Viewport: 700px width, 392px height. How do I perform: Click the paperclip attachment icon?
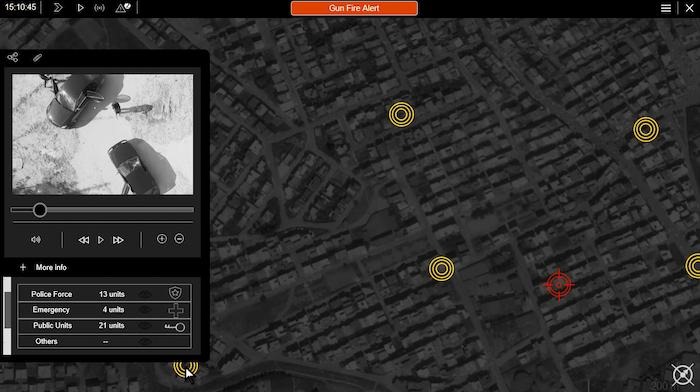(38, 57)
